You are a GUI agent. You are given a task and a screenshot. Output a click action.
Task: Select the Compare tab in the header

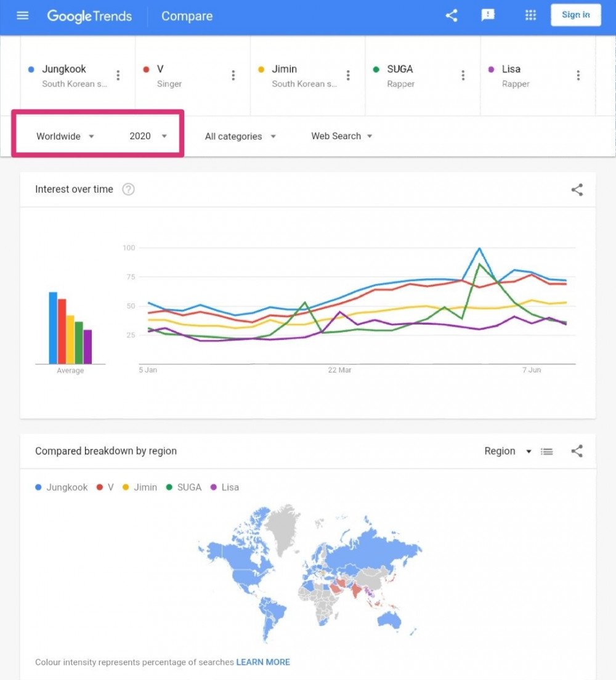[x=187, y=17]
